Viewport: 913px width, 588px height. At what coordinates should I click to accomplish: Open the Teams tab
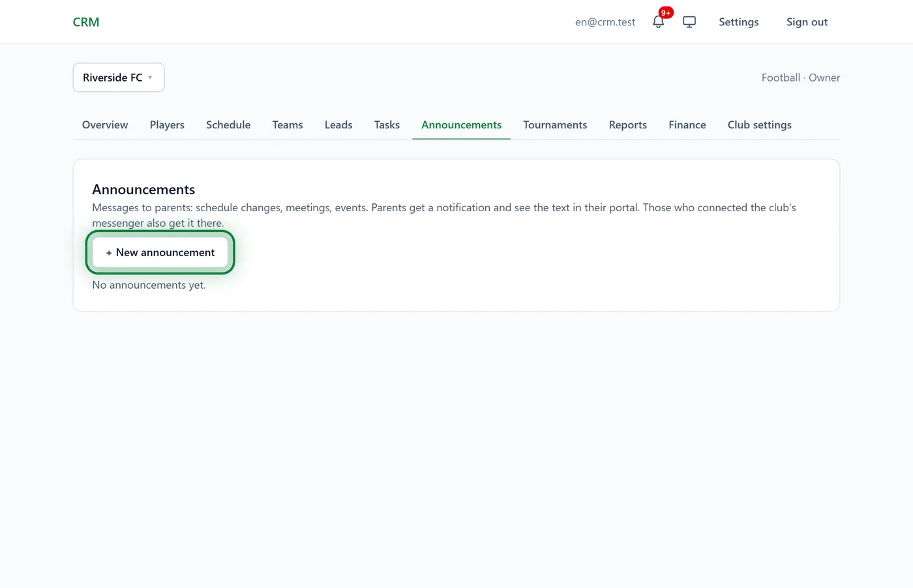tap(288, 125)
